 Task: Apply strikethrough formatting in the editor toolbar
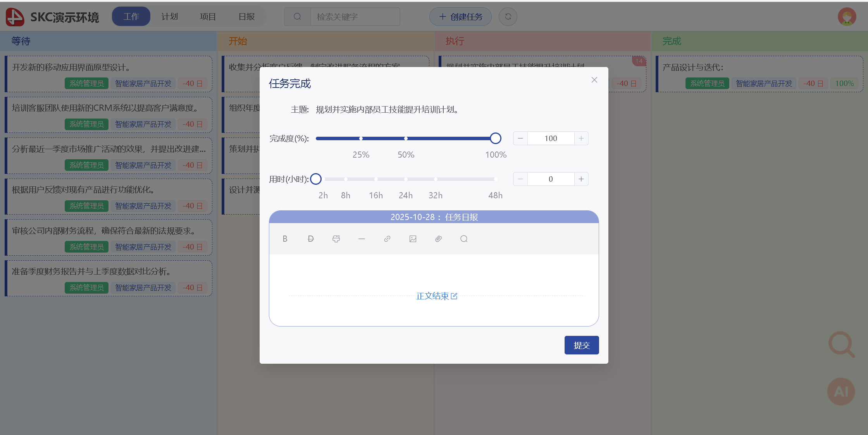tap(310, 239)
